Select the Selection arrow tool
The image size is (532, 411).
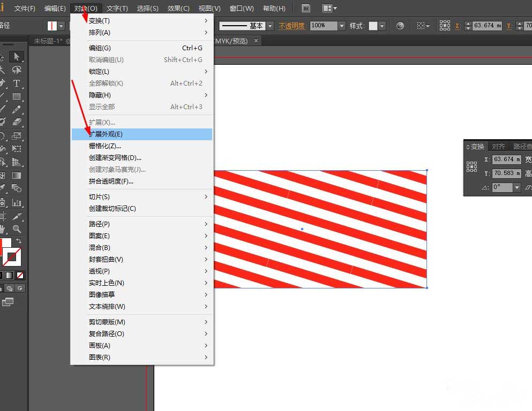(17, 56)
